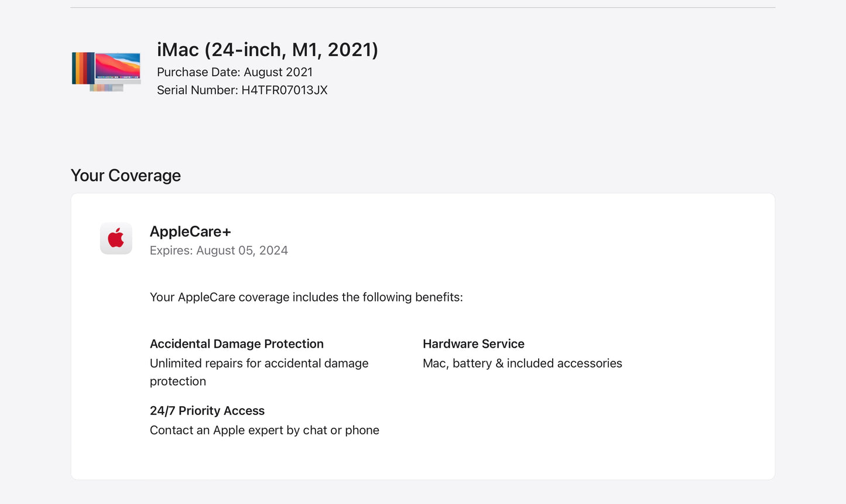Click the year 2024 in expiration date
846x504 pixels.
(x=273, y=251)
